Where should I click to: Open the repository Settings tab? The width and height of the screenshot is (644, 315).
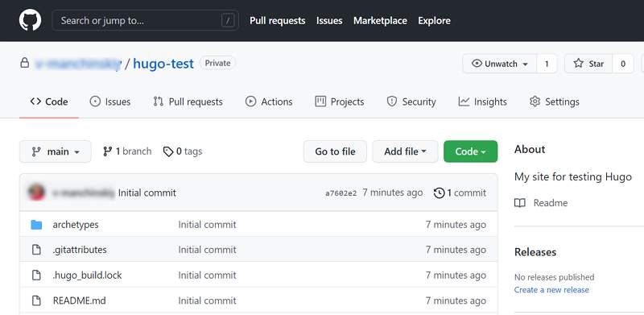click(554, 102)
